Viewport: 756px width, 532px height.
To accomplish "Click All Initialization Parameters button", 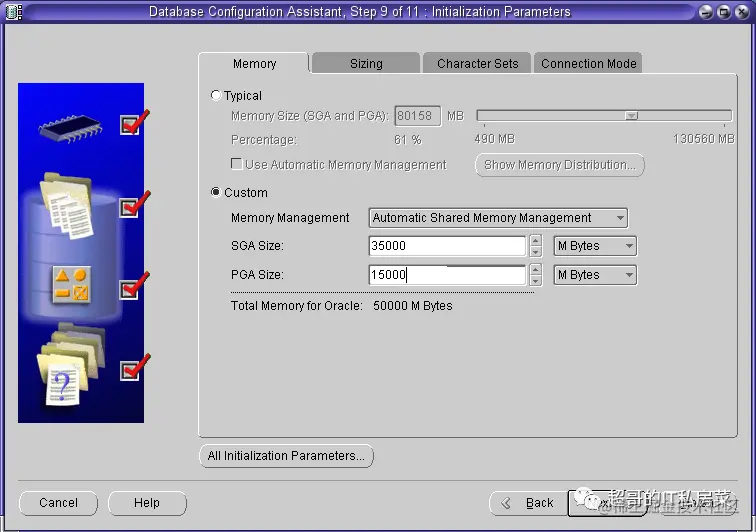I will [286, 456].
